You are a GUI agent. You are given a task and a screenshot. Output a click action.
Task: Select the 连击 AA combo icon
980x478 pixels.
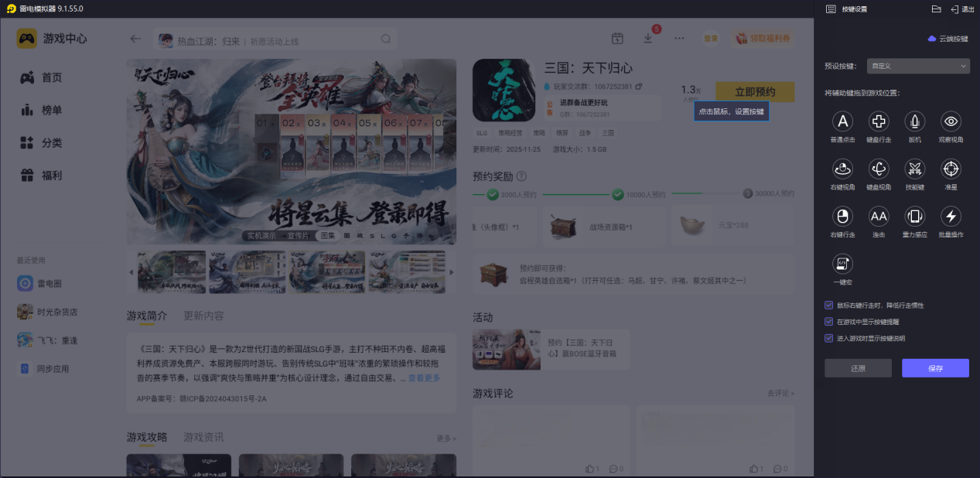pyautogui.click(x=879, y=216)
